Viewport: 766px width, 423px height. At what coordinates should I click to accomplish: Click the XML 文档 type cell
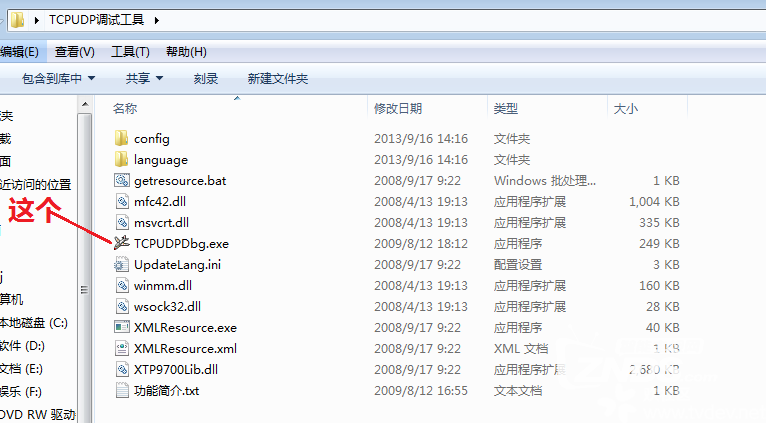[x=521, y=349]
